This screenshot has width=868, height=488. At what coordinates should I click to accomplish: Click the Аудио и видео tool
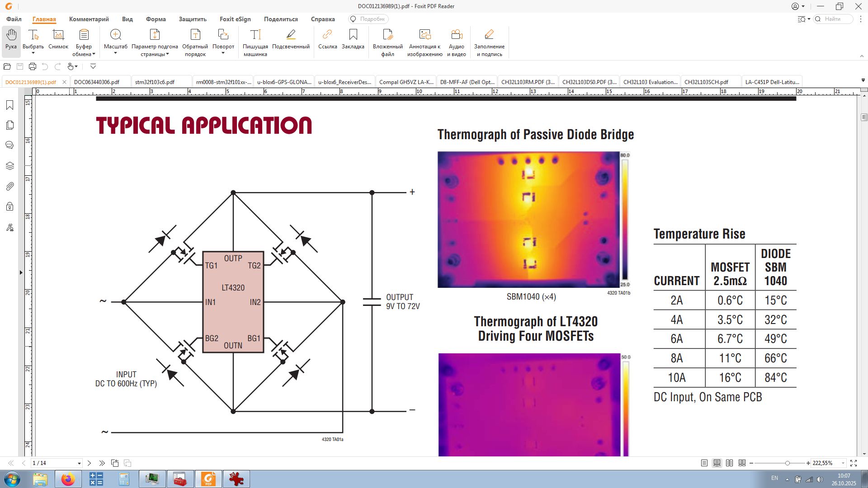(x=457, y=42)
